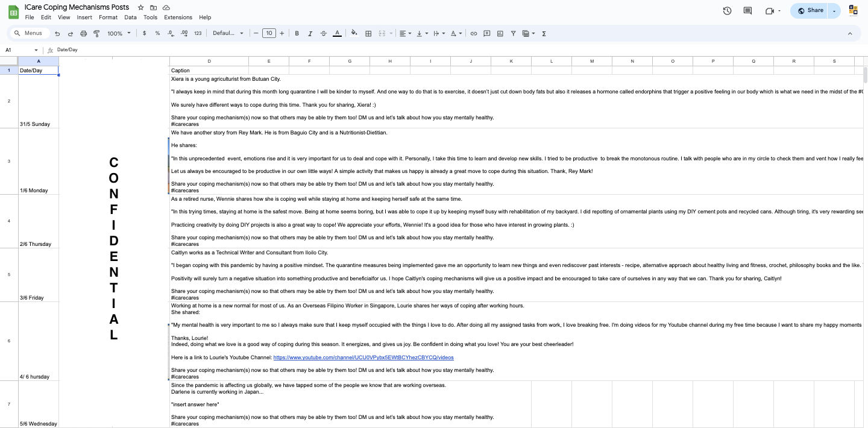Screen dimensions: 868x428
Task: Click the Redo icon
Action: tap(71, 34)
